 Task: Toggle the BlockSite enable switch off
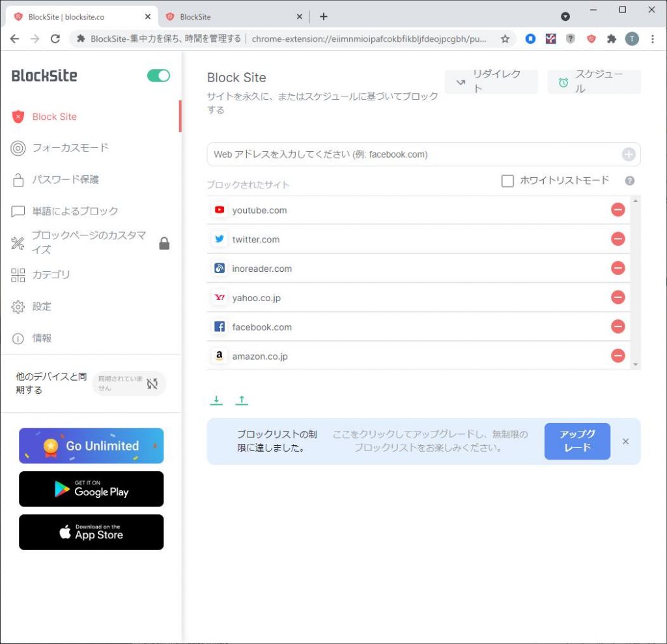coord(158,76)
